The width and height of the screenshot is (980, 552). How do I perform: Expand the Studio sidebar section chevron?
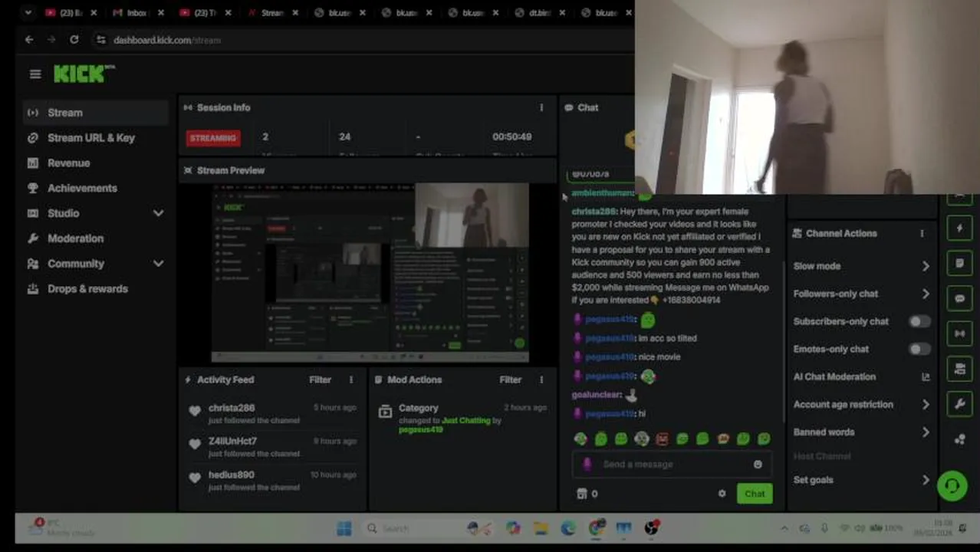coord(158,213)
